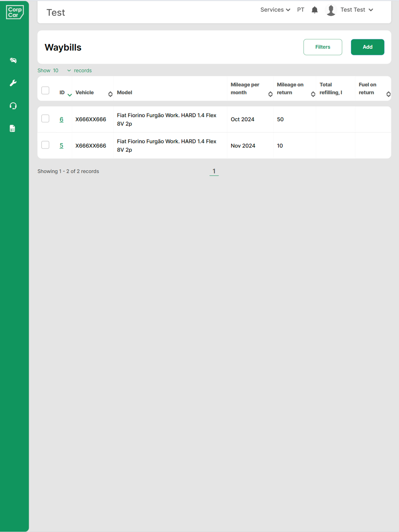Click vehicle plate X666XX666 in row 5
Viewport: 399px width, 532px height.
(91, 146)
